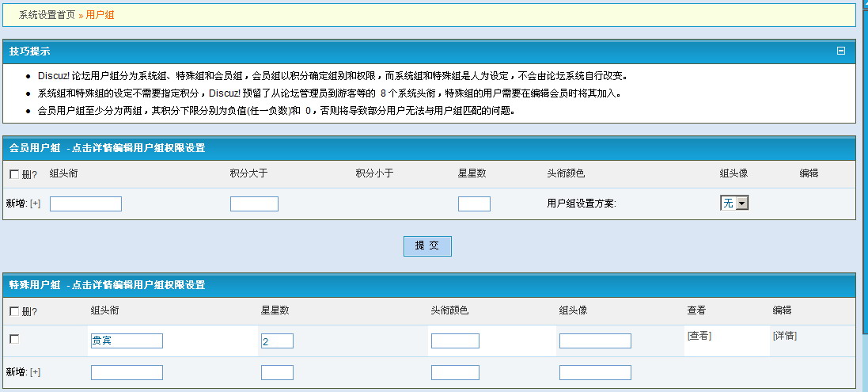
Task: Click the 星星数 field showing 2
Action: [278, 341]
